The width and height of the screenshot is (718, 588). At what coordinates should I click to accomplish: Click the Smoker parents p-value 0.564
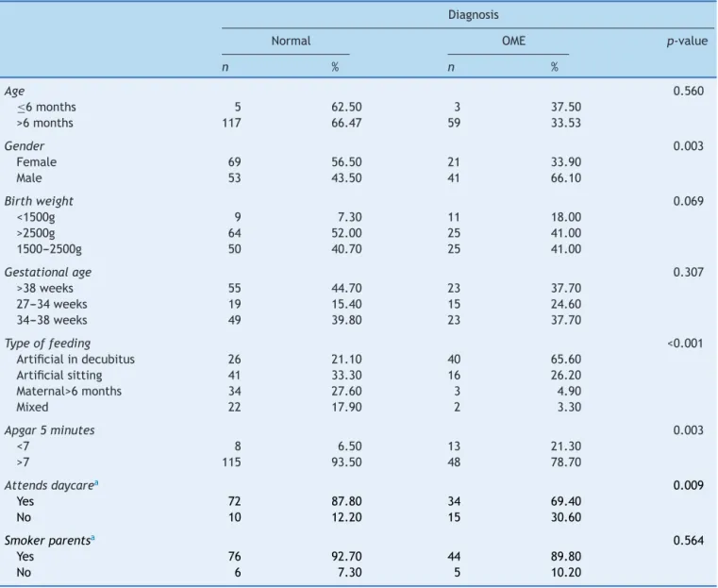click(688, 541)
